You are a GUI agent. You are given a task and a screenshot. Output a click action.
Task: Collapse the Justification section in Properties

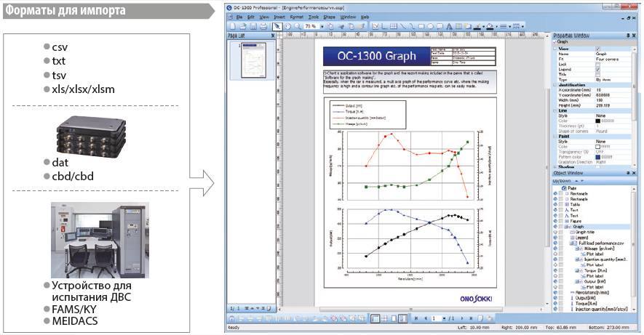tap(555, 85)
